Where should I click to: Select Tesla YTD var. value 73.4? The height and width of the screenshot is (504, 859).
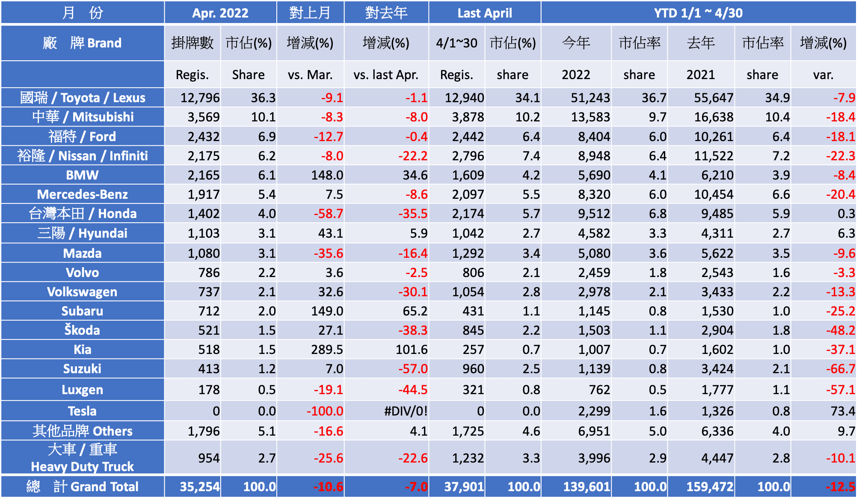pyautogui.click(x=843, y=411)
